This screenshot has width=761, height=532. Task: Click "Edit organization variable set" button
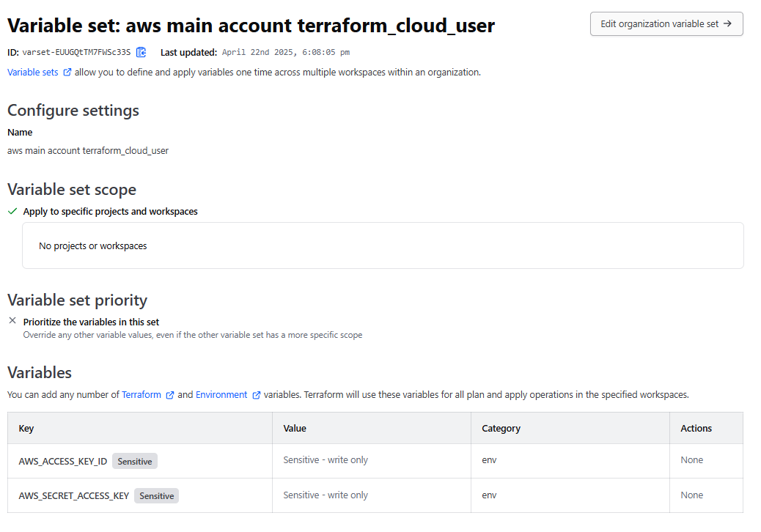tap(666, 23)
